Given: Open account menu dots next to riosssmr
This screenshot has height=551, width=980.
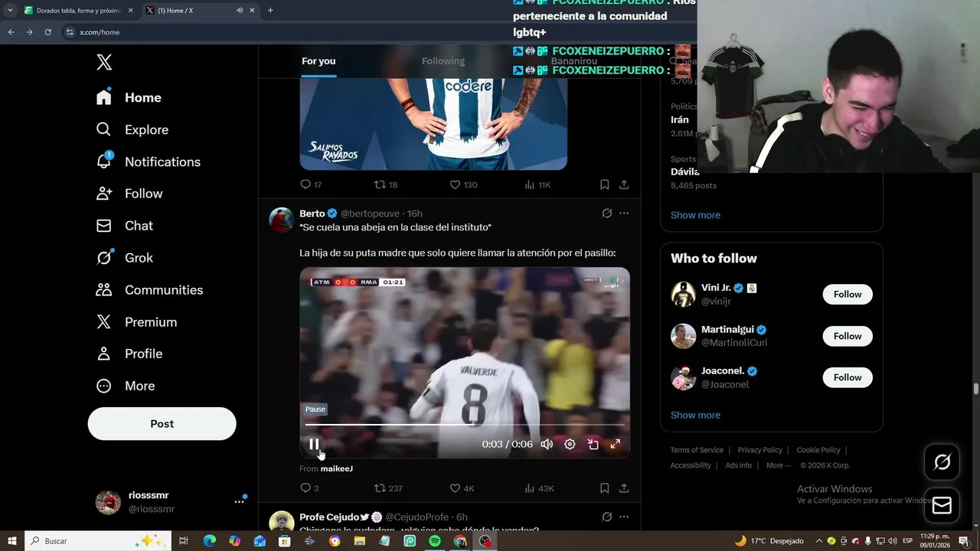Looking at the screenshot, I should point(239,502).
